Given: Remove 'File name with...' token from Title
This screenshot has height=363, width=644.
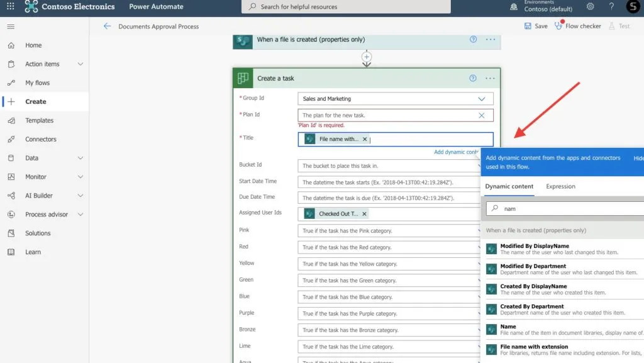Looking at the screenshot, I should [364, 139].
